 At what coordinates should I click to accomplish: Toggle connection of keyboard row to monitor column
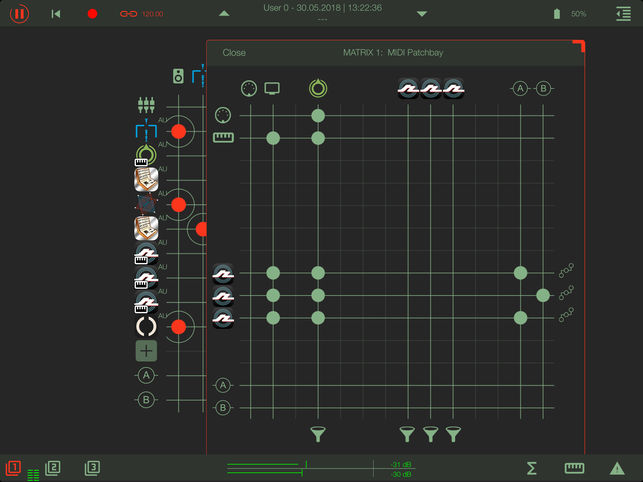coord(272,137)
